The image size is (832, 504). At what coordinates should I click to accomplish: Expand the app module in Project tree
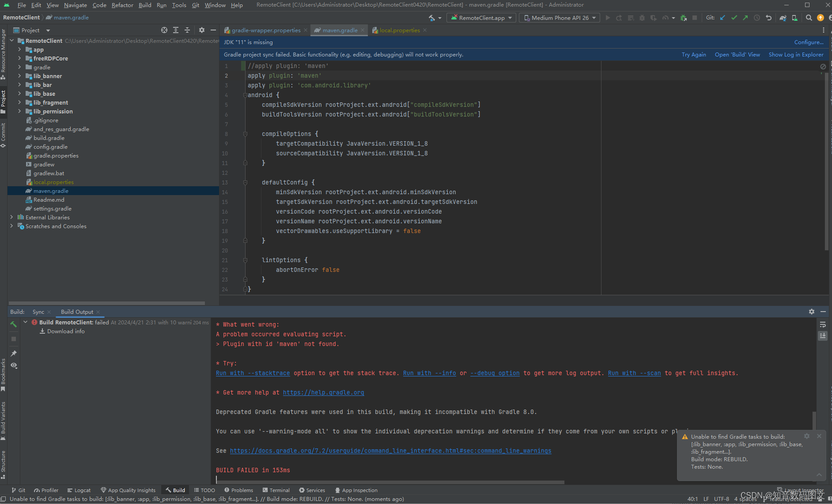19,49
